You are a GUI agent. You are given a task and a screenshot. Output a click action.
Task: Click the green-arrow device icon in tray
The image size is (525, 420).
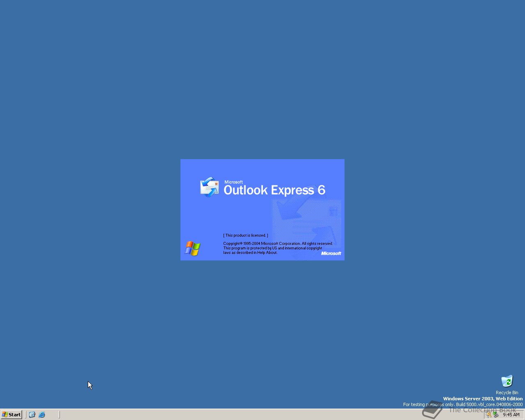[495, 415]
